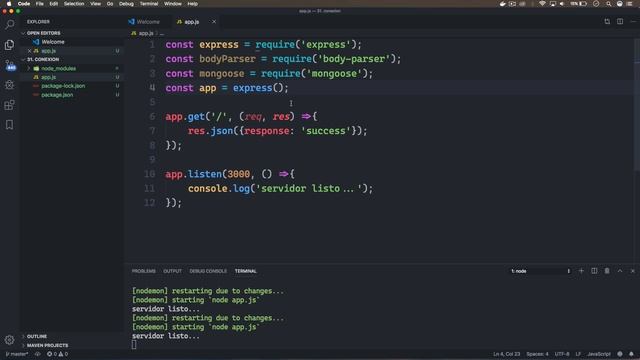Open the File menu

pyautogui.click(x=40, y=4)
